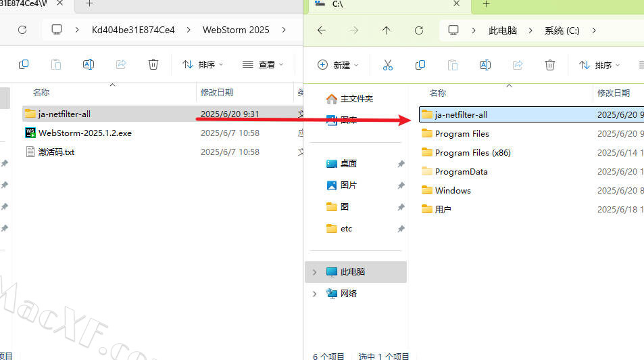Open the 排序 sort dropdown in the C:\ window
The height and width of the screenshot is (360, 644).
(x=599, y=65)
